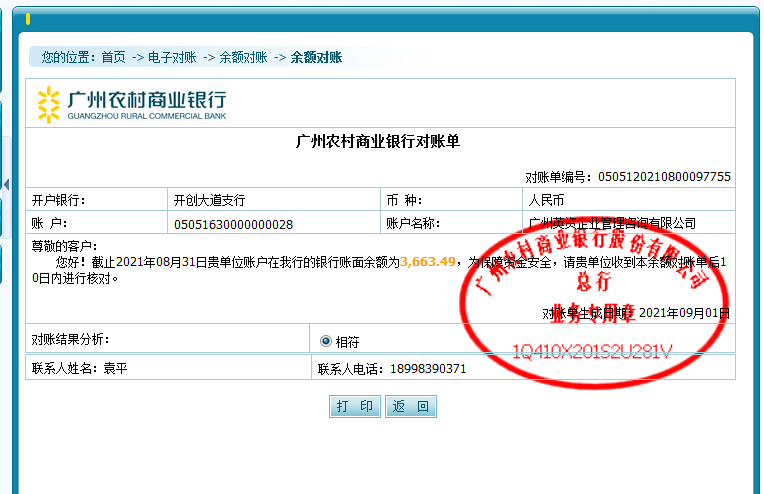This screenshot has height=494, width=764.
Task: Click the contact phone 18998390371
Action: point(428,369)
